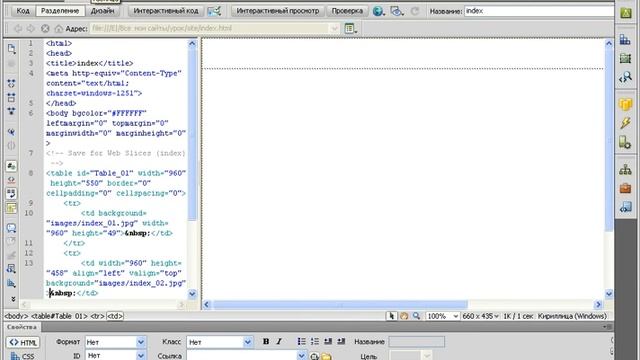This screenshot has height=360, width=640.
Task: Choose the Hand tool in status bar
Action: (x=404, y=316)
